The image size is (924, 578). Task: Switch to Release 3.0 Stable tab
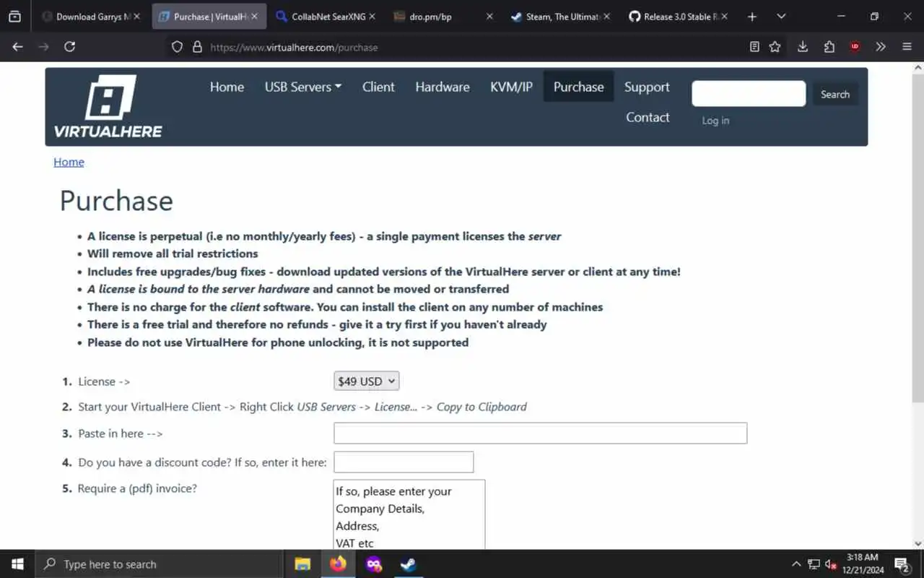pos(678,16)
